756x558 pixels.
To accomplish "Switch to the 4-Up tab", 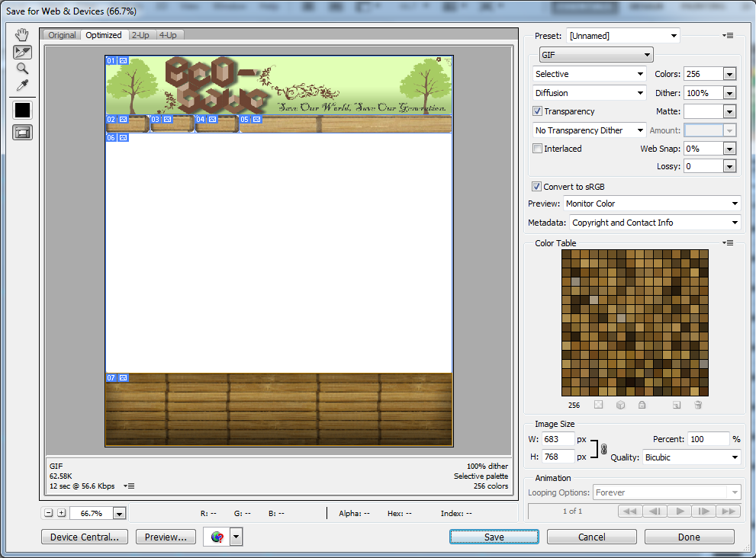I will coord(168,35).
